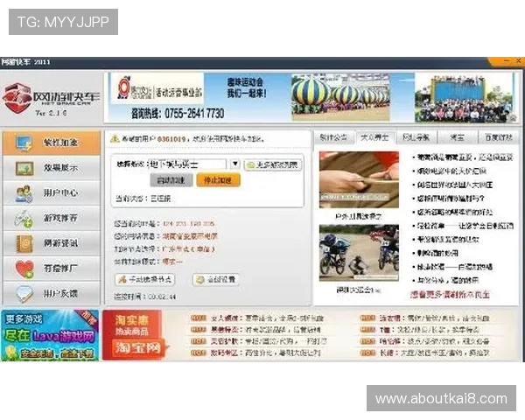Open the 男鞋特卖 shopping link
The width and height of the screenshot is (525, 420).
[266, 330]
